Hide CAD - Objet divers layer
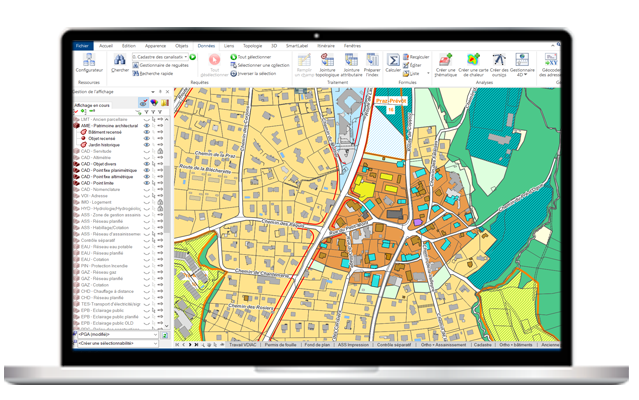The image size is (639, 400). (x=147, y=164)
